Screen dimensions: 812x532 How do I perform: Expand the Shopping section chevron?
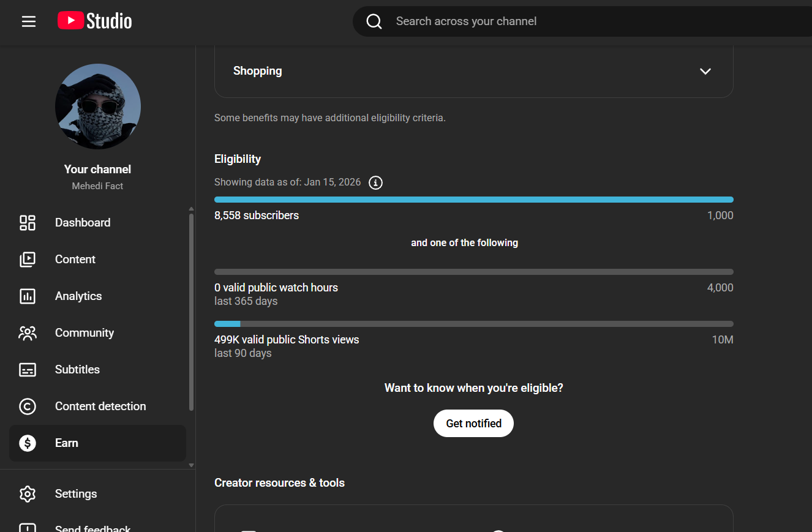tap(705, 71)
